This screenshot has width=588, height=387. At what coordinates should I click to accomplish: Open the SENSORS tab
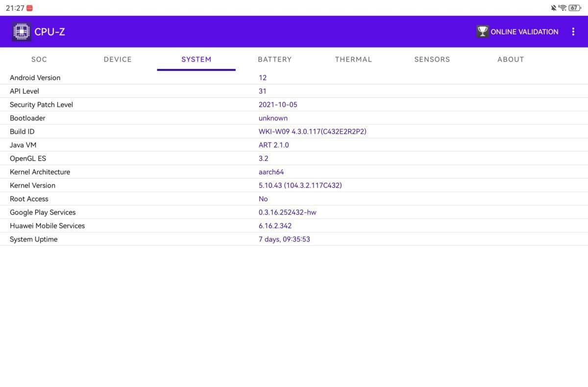coord(432,59)
